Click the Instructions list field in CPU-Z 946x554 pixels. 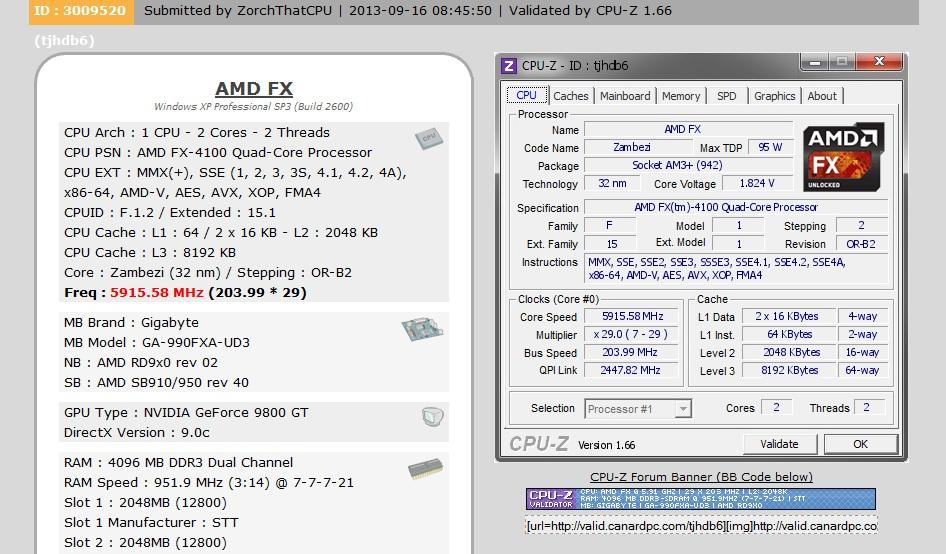click(737, 269)
